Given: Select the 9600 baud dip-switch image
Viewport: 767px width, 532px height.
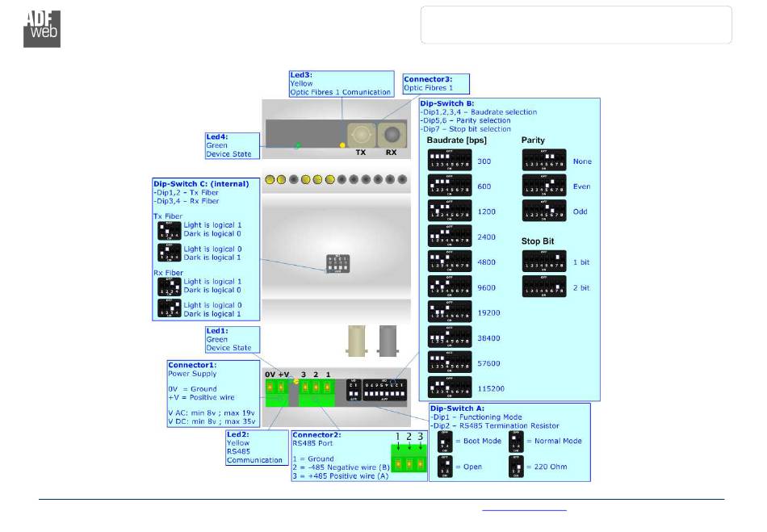Looking at the screenshot, I should (x=450, y=287).
